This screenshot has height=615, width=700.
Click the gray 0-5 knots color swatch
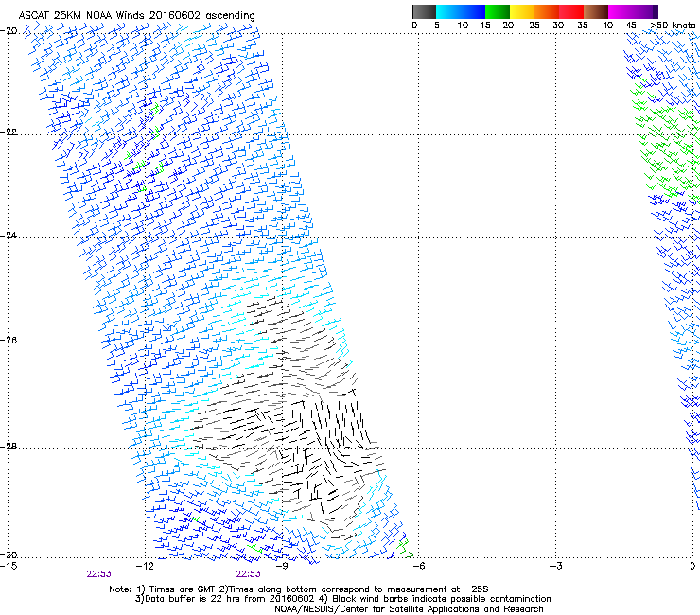[424, 11]
